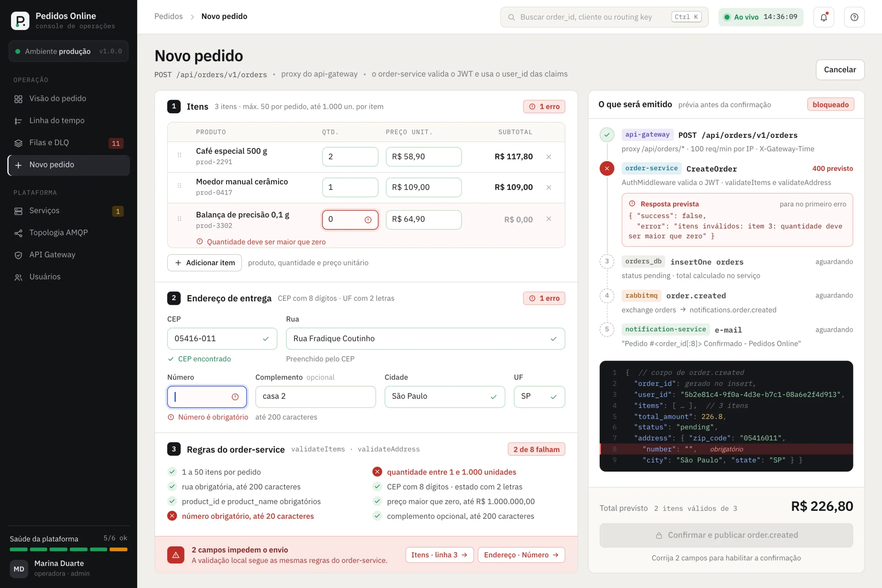Grab the drag handle of Moedor manual row

click(179, 186)
